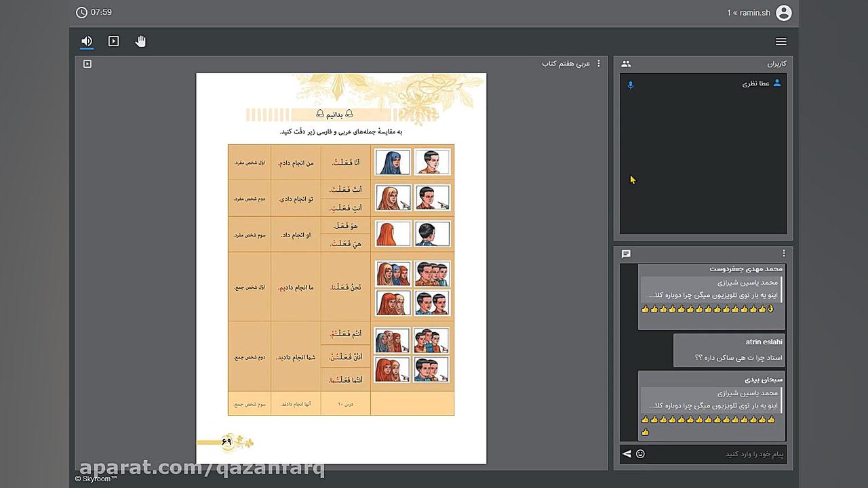The width and height of the screenshot is (868, 488).
Task: Click the cell آنها انجام دادند
Action: [x=296, y=404]
